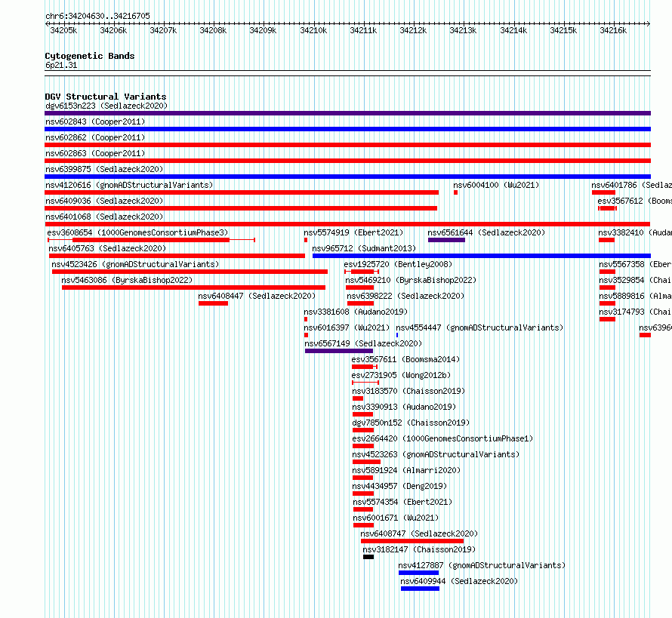Image resolution: width=672 pixels, height=618 pixels.
Task: Open the truncated nsv3174793 label
Action: (x=635, y=312)
